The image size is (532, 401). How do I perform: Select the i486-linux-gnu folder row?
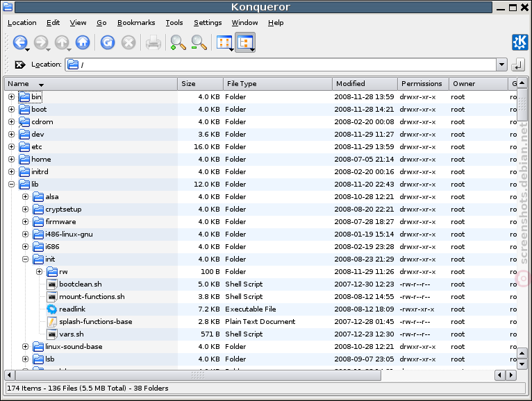(260, 234)
